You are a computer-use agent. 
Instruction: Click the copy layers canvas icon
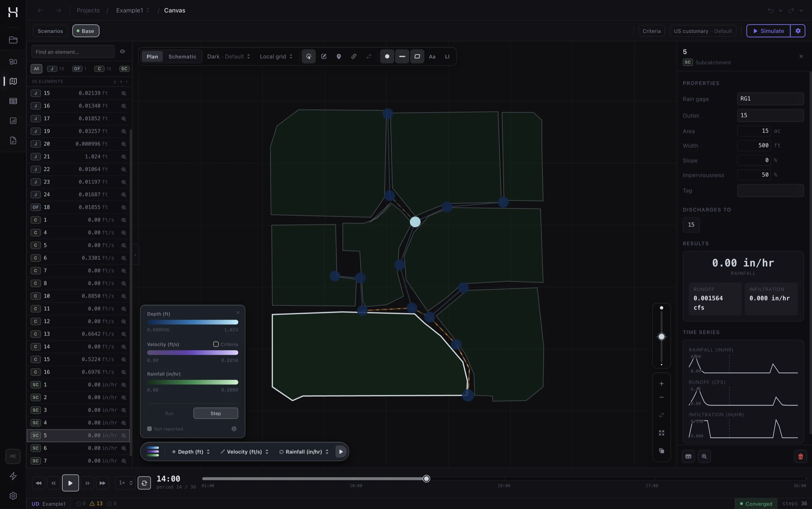coord(661,451)
